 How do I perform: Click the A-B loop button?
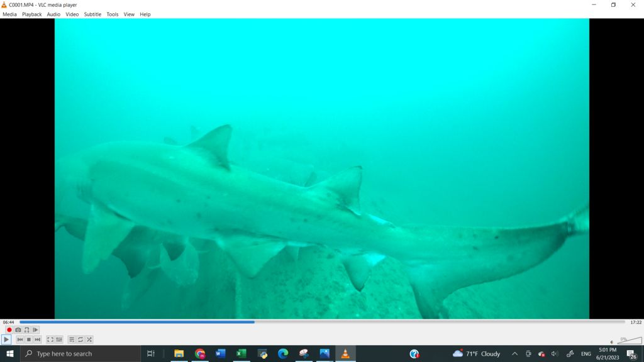pos(26,330)
